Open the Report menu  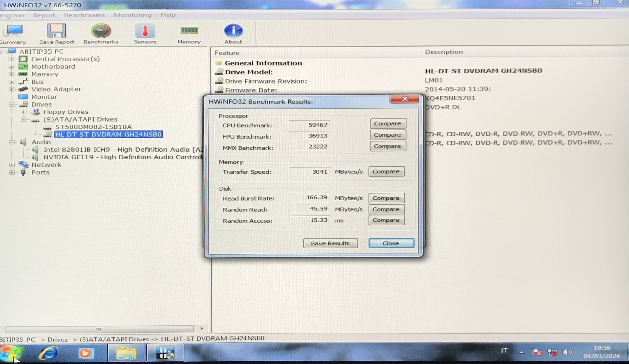pos(44,15)
